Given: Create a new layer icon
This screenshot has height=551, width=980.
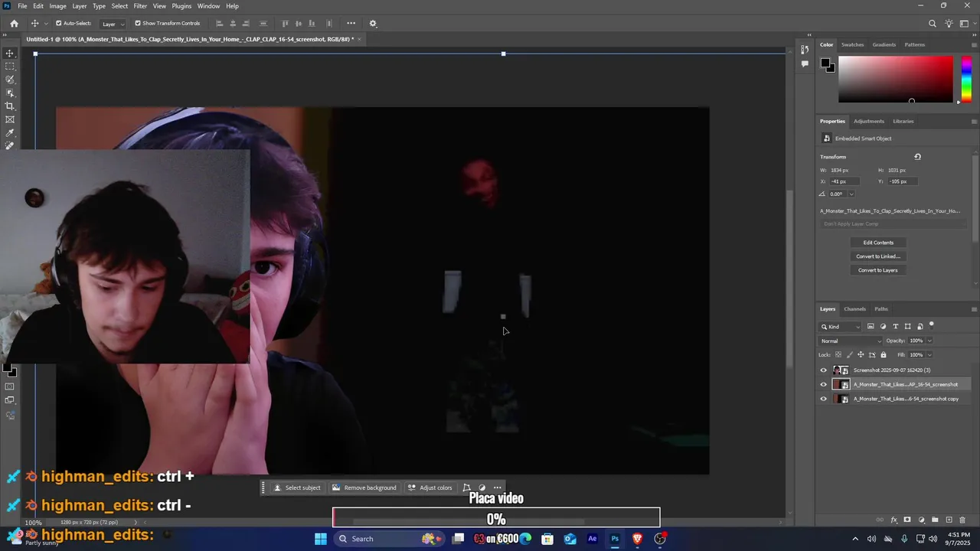Looking at the screenshot, I should coord(949,520).
